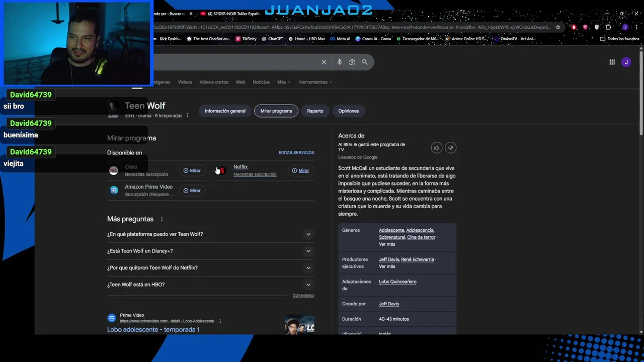
Task: Select the Mirar programa chip
Action: 276,111
